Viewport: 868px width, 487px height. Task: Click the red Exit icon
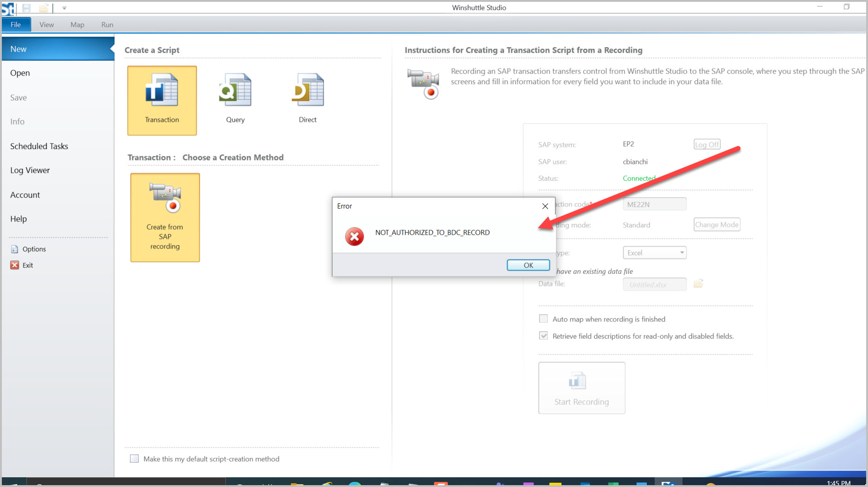tap(15, 265)
